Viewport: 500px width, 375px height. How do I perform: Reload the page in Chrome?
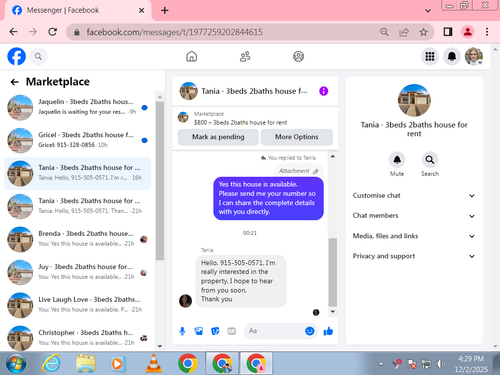point(52,32)
